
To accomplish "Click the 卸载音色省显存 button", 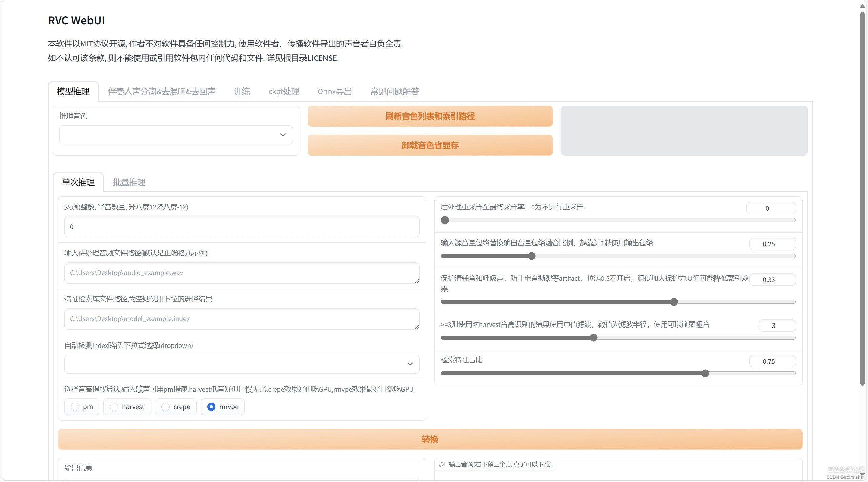I will [x=430, y=146].
